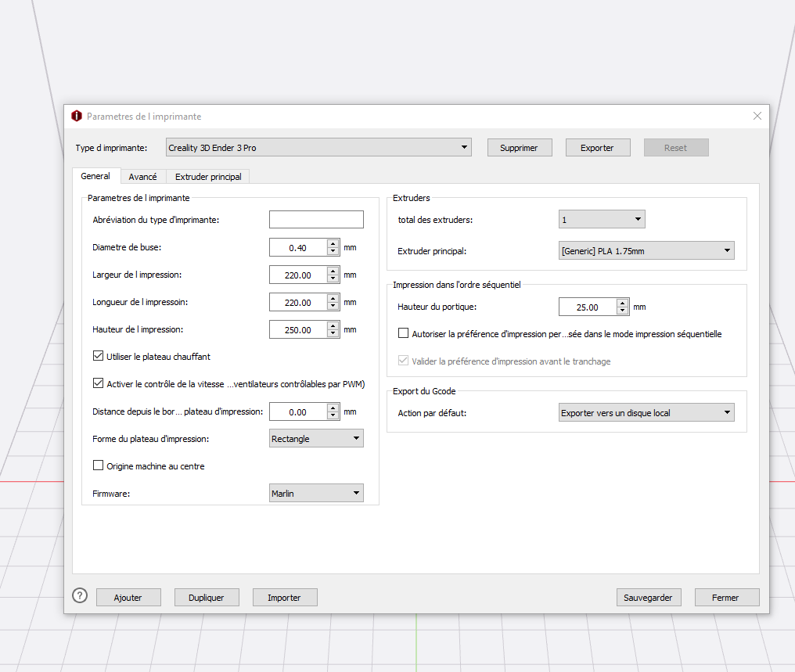Open Forme du plateau Rectangle dropdown
795x672 pixels.
point(316,438)
